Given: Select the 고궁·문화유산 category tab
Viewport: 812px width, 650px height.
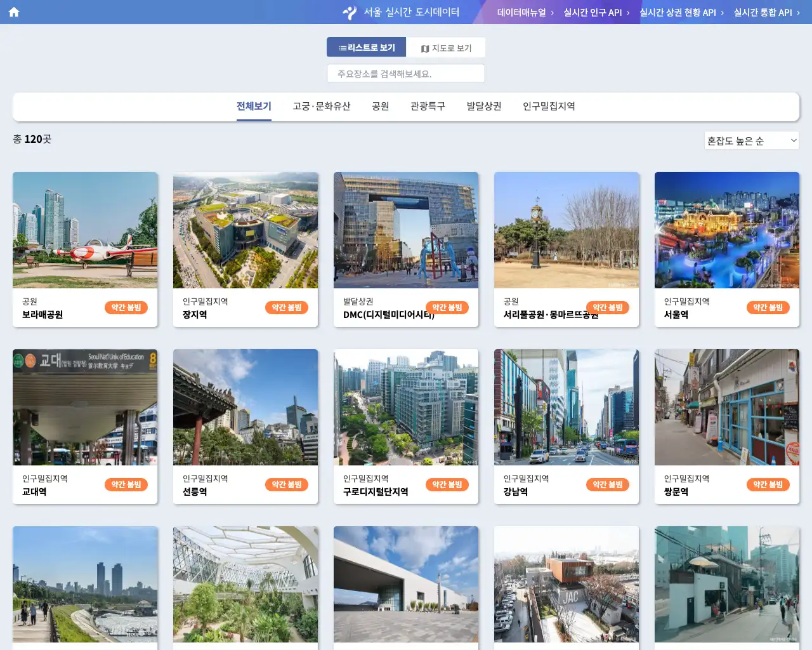Looking at the screenshot, I should [322, 106].
